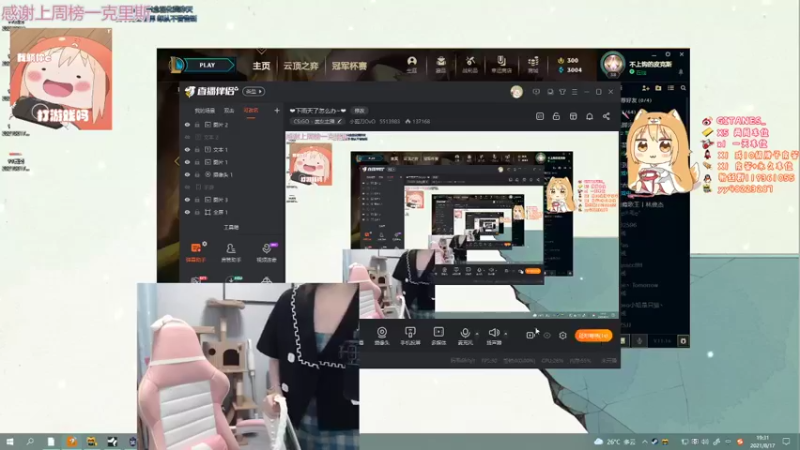The width and height of the screenshot is (800, 450).
Task: Click the blue essence 3004 balance
Action: [x=570, y=70]
